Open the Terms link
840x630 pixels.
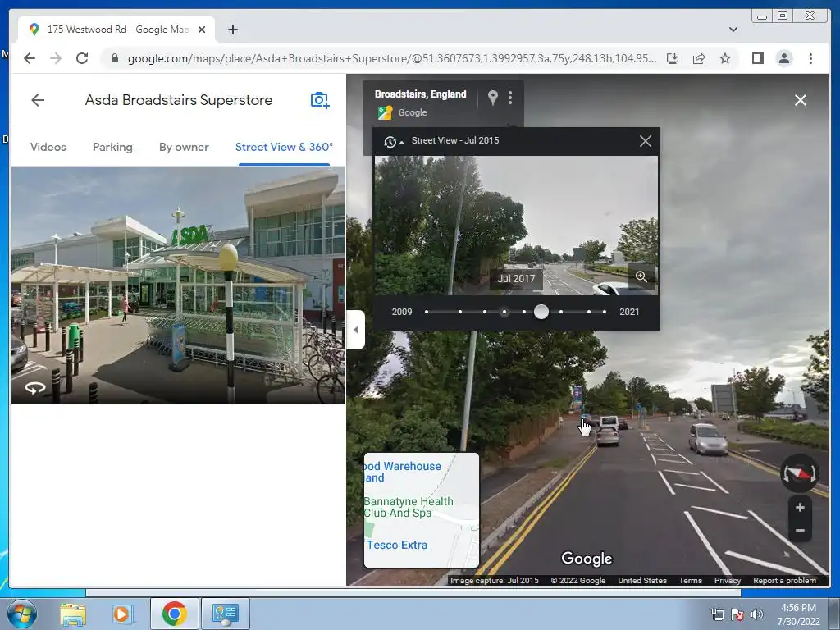pos(691,580)
